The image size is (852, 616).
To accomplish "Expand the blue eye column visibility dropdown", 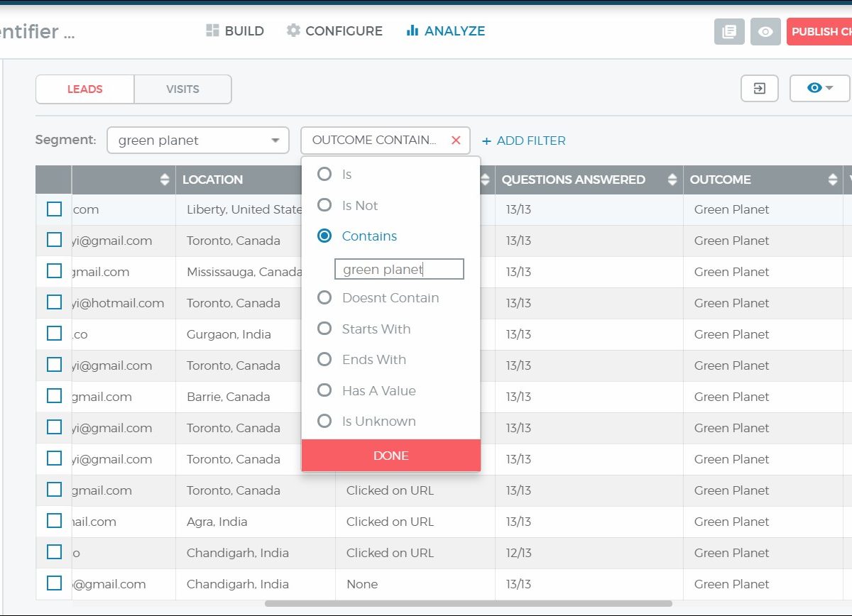I will point(819,89).
